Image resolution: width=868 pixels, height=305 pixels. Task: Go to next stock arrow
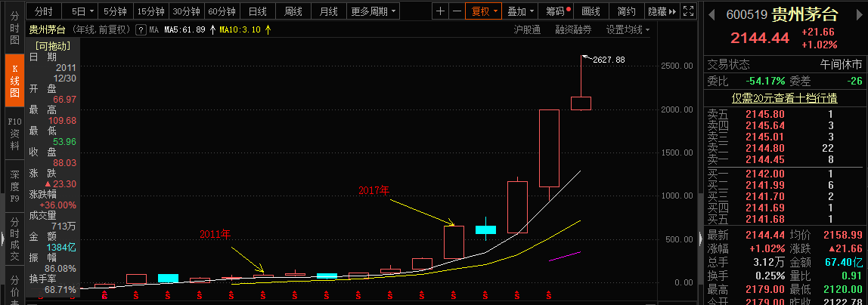[x=857, y=14]
